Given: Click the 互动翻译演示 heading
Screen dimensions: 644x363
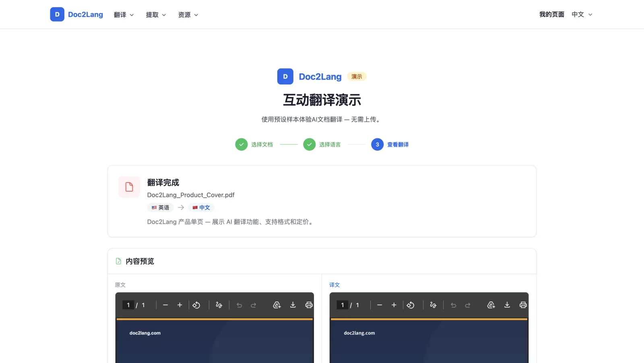Looking at the screenshot, I should click(322, 100).
